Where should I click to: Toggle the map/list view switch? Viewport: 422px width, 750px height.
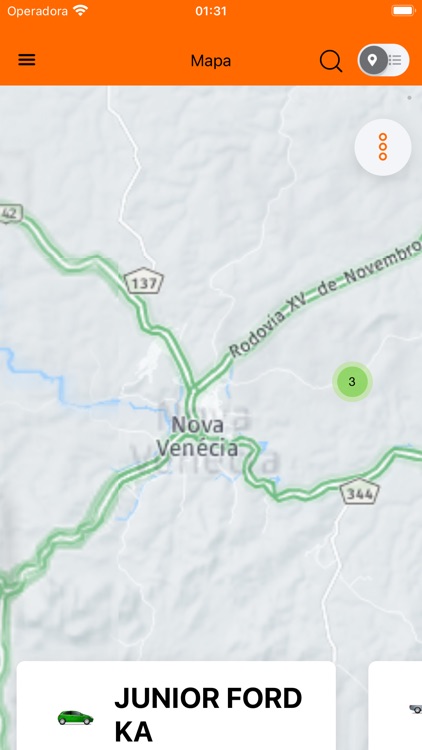point(383,60)
